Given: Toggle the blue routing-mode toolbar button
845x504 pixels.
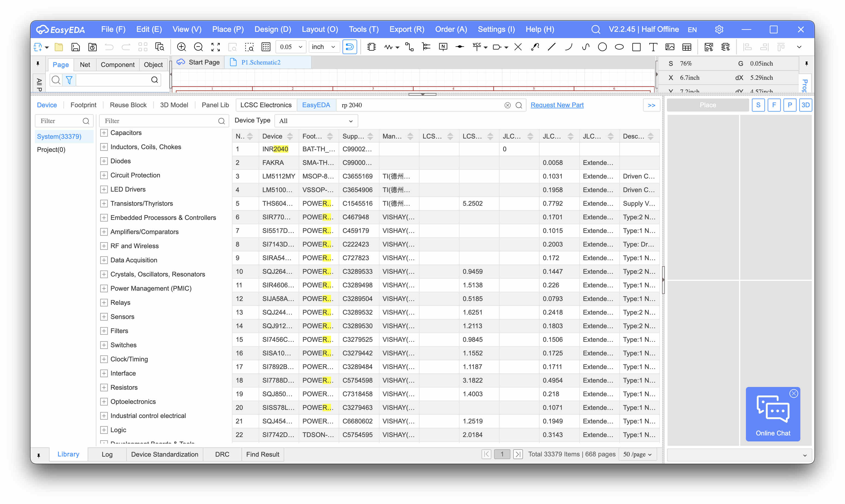Looking at the screenshot, I should click(350, 47).
